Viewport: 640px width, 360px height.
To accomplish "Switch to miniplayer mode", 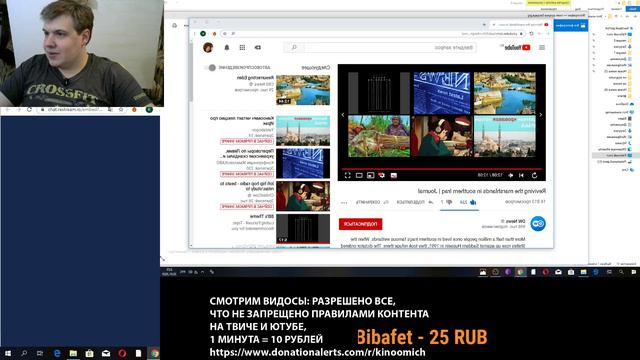I will pos(370,176).
